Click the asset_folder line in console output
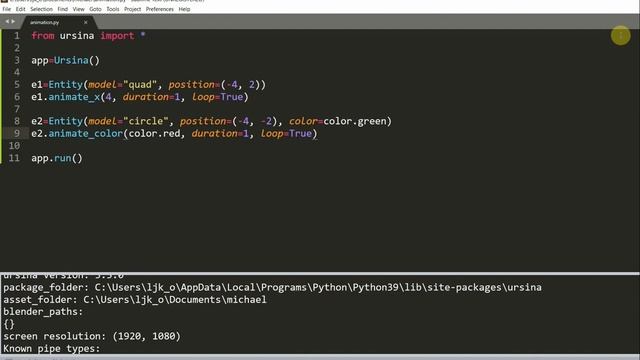This screenshot has height=360, width=640. pyautogui.click(x=135, y=300)
